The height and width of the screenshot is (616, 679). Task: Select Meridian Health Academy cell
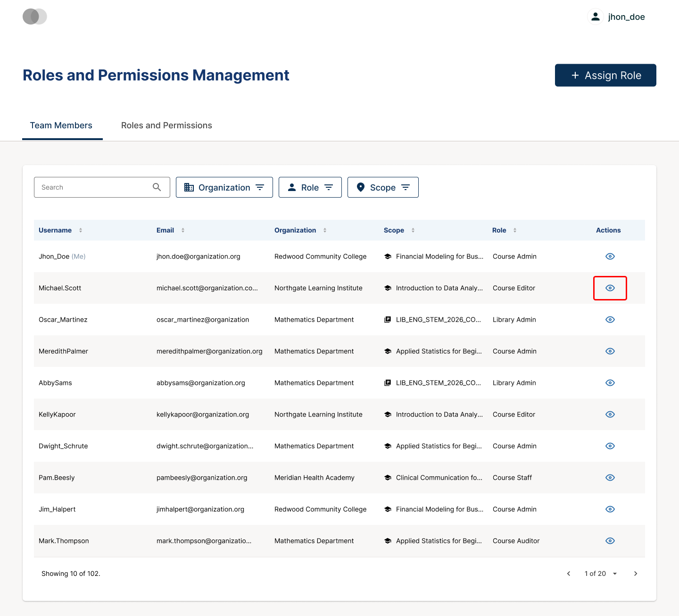pos(315,478)
